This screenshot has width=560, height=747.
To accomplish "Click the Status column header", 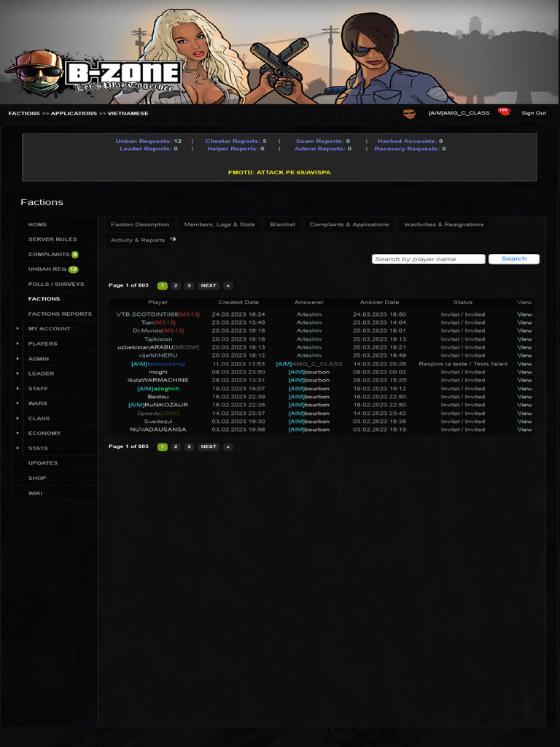I will click(463, 303).
